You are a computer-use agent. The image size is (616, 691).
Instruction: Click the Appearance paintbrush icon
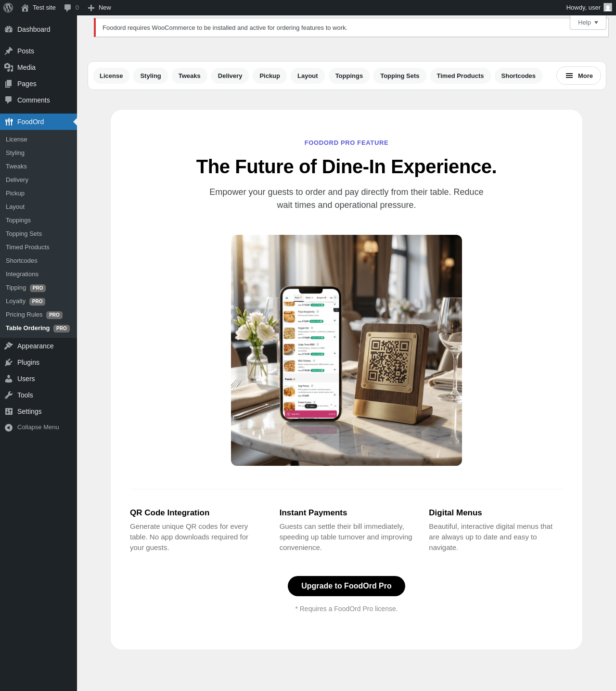click(9, 346)
